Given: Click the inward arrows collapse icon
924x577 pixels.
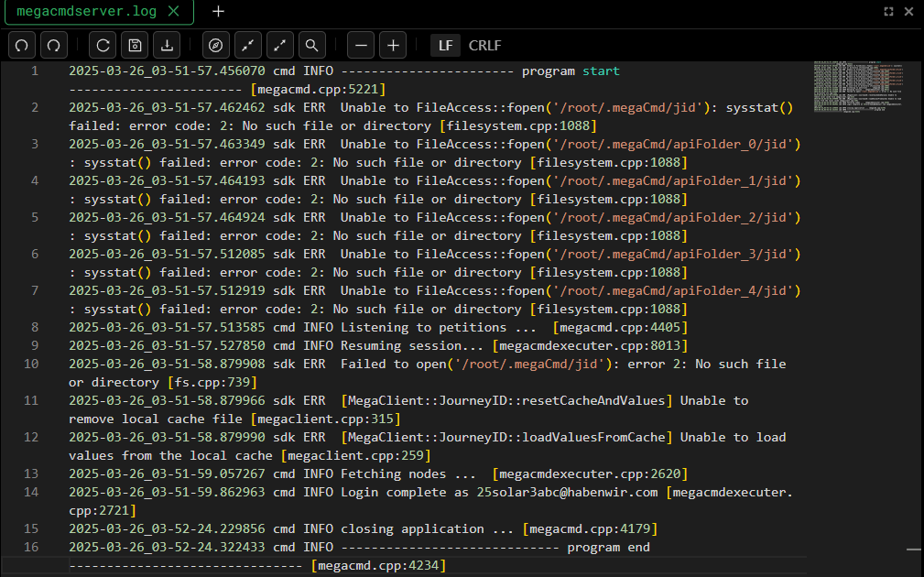Looking at the screenshot, I should tap(247, 45).
